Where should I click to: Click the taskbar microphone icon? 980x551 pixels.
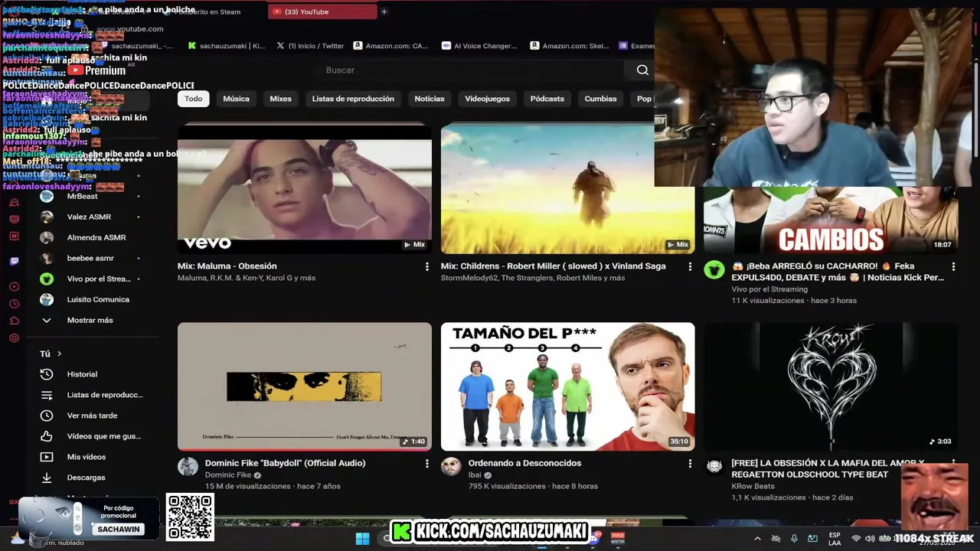(x=794, y=539)
